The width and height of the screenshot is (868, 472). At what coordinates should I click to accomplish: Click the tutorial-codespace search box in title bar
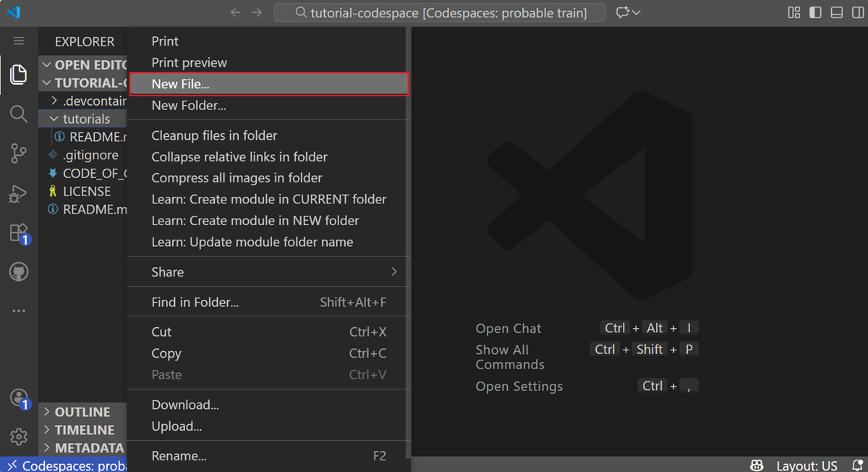[x=438, y=12]
